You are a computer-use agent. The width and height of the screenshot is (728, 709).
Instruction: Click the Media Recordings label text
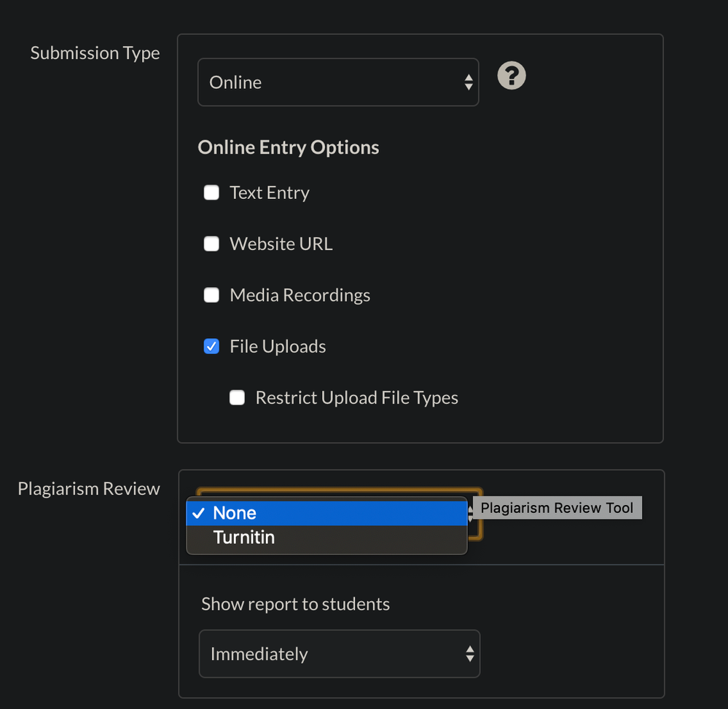(300, 295)
